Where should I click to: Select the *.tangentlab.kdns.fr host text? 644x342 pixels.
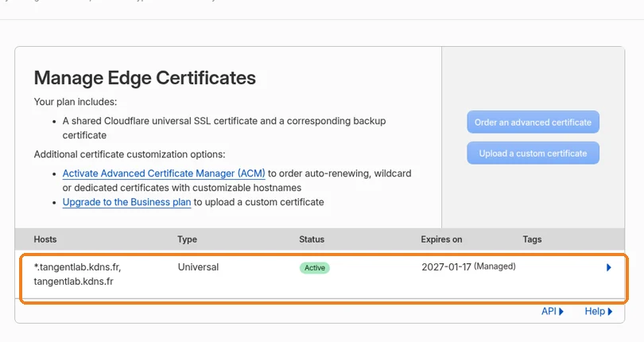pyautogui.click(x=77, y=267)
